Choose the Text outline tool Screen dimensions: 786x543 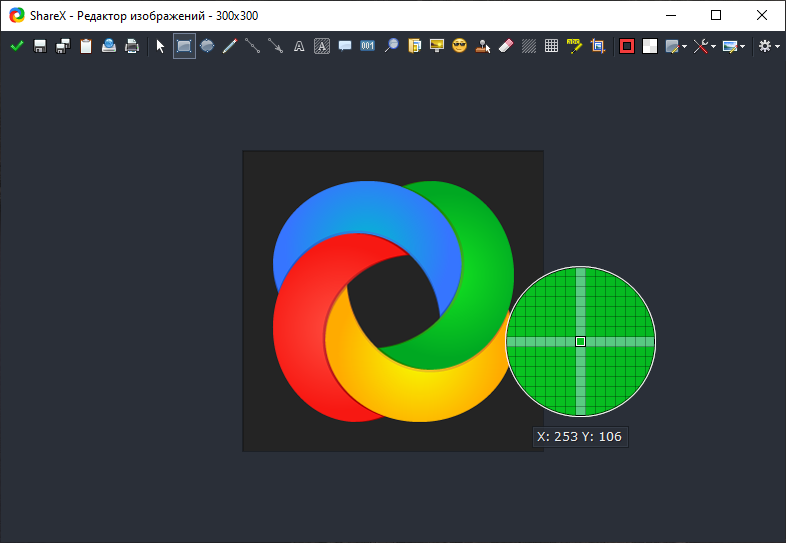click(x=299, y=46)
